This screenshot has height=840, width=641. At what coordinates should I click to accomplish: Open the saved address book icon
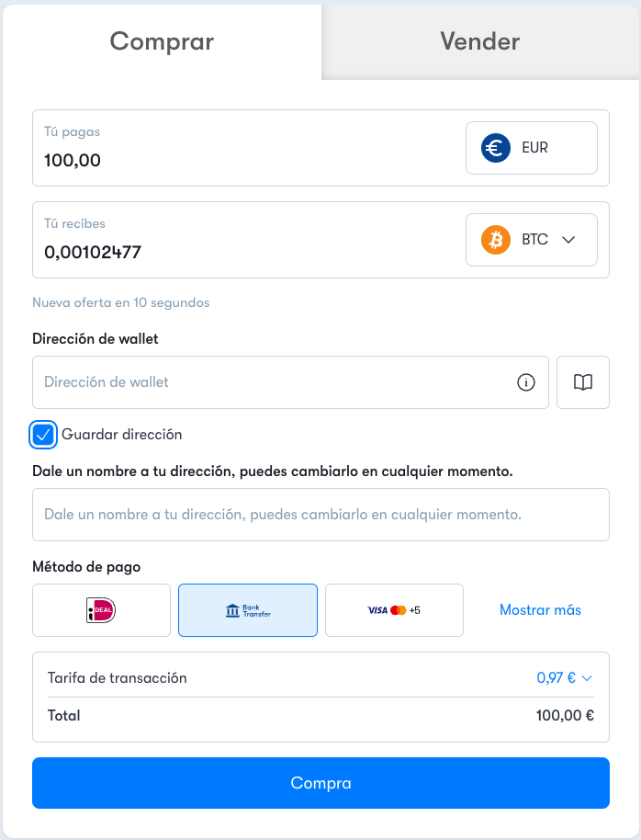[582, 382]
